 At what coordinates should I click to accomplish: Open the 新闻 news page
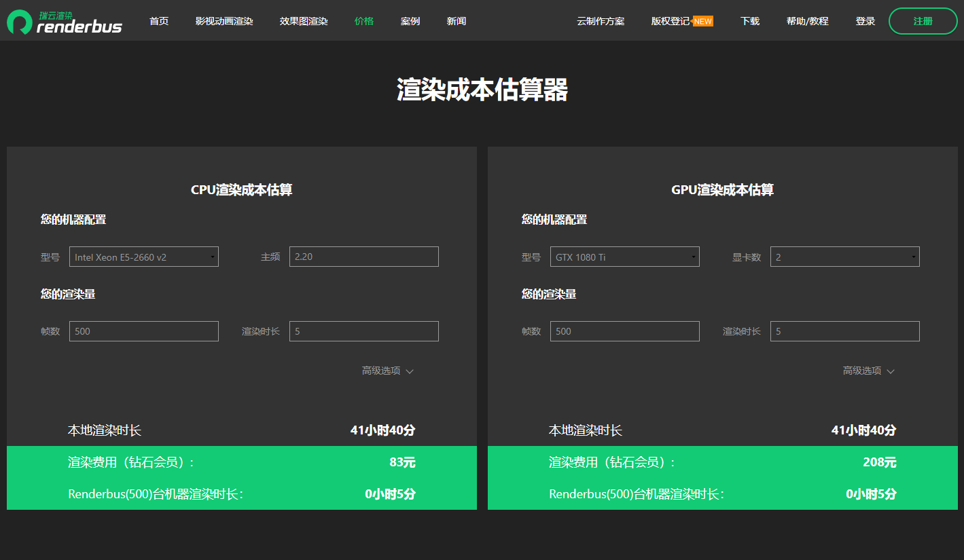pos(457,21)
